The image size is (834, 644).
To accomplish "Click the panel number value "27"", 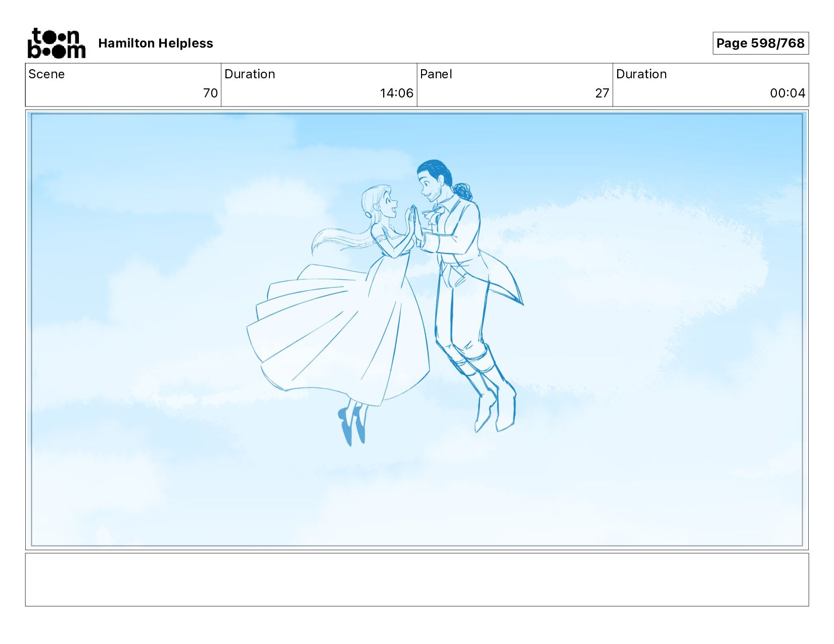I will (x=602, y=93).
